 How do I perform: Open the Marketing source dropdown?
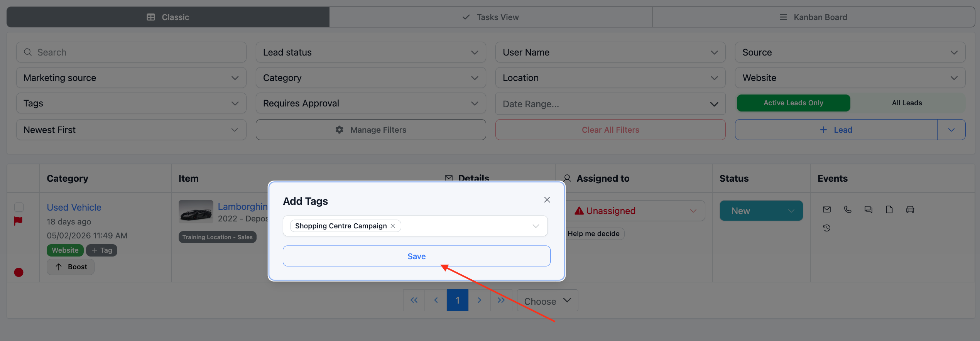tap(131, 78)
